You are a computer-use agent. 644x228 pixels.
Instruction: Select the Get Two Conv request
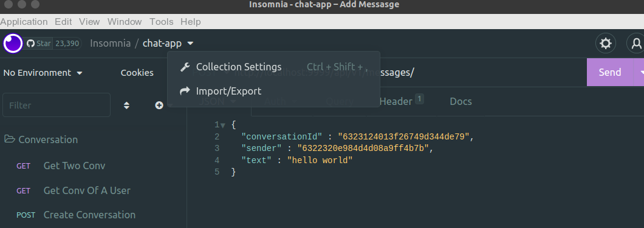74,166
